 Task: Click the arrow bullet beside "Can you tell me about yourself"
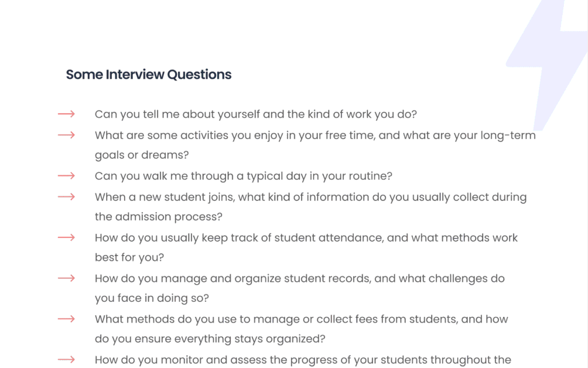[67, 114]
